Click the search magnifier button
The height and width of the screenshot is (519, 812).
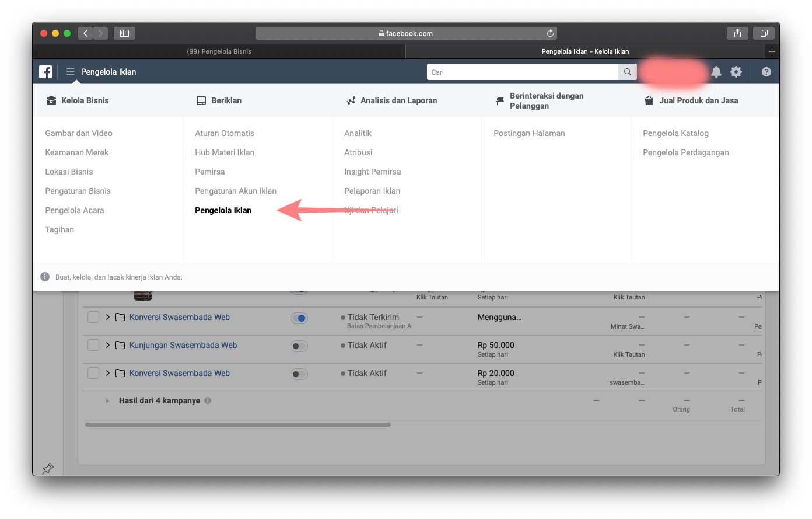pos(628,72)
